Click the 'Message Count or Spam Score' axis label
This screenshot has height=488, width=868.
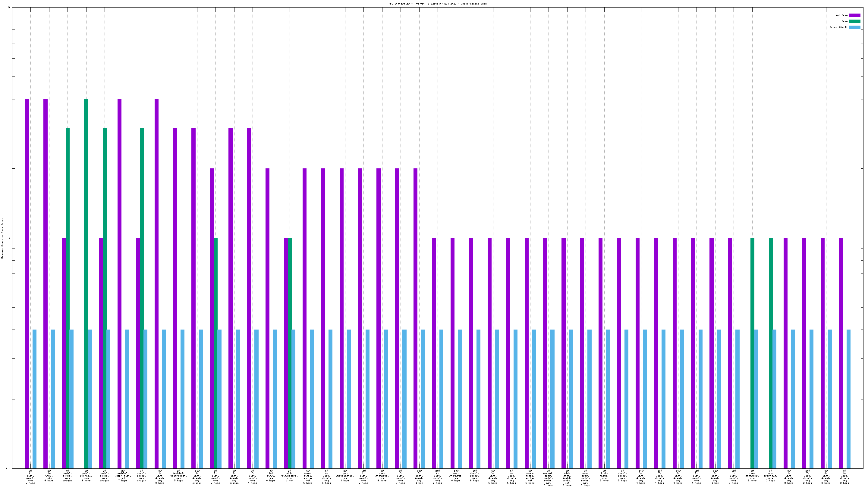pyautogui.click(x=2, y=238)
